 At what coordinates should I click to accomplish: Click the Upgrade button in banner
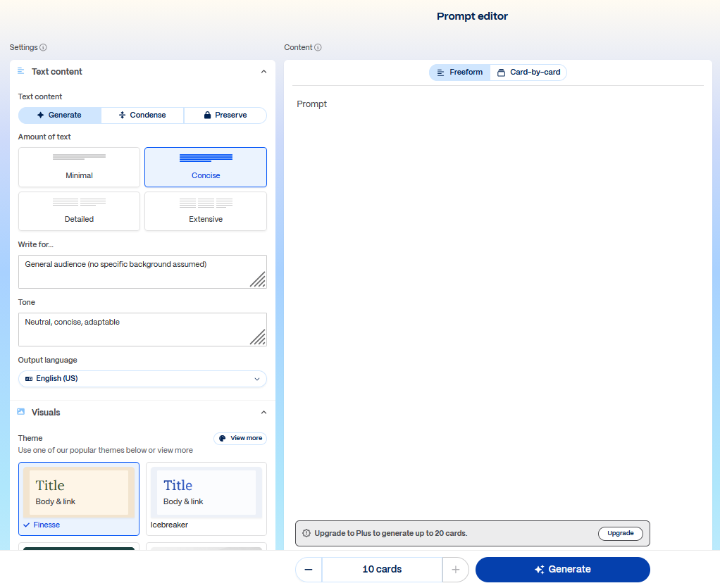pos(620,534)
